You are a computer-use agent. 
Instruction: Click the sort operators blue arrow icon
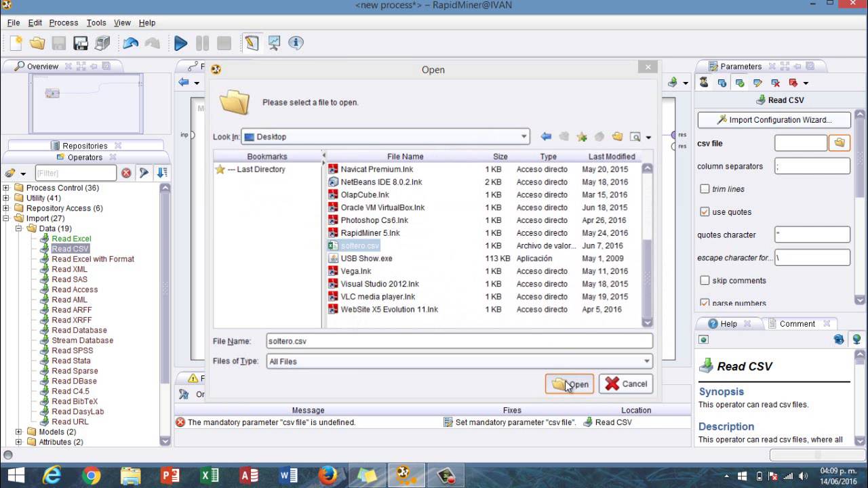[161, 174]
